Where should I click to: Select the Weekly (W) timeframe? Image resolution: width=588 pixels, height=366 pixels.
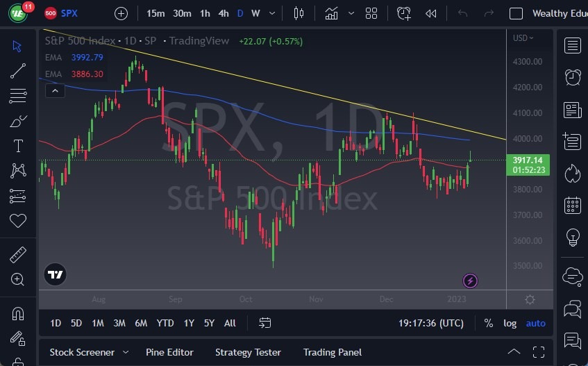click(255, 13)
